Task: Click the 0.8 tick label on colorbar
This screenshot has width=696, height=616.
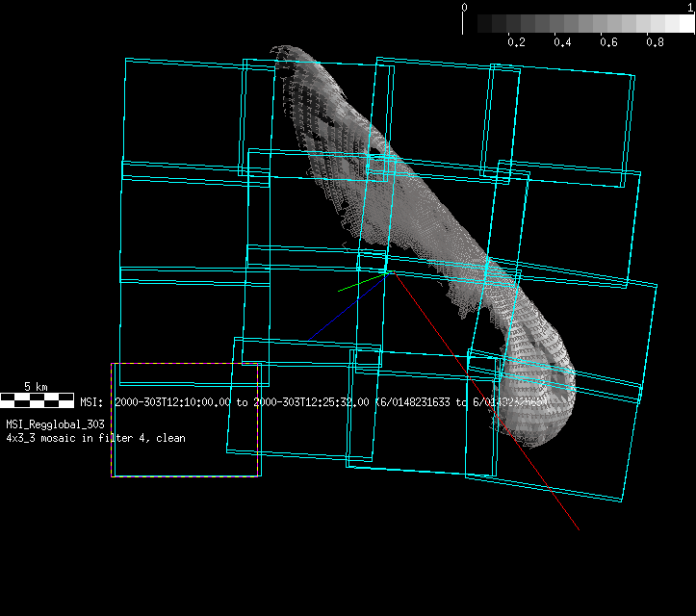Action: point(655,42)
